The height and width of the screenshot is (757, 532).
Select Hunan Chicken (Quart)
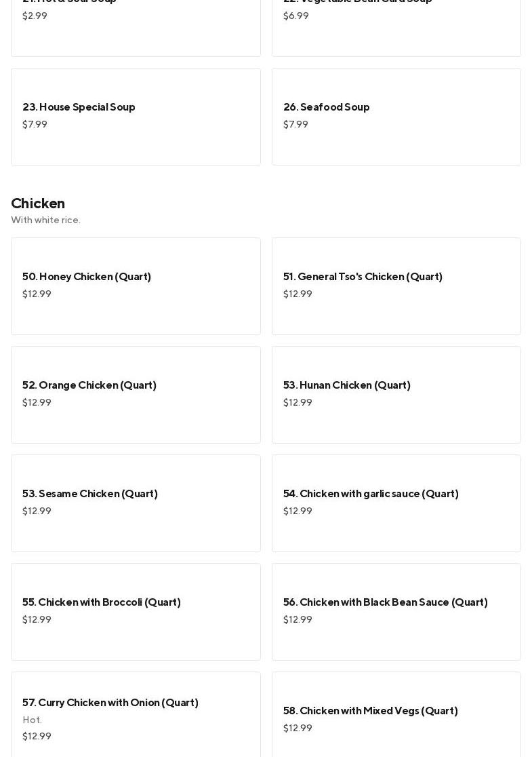(x=396, y=394)
